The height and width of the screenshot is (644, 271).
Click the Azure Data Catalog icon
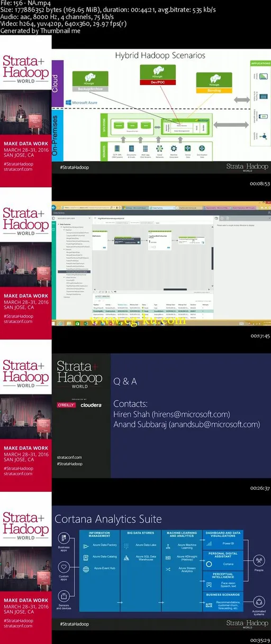tap(87, 557)
